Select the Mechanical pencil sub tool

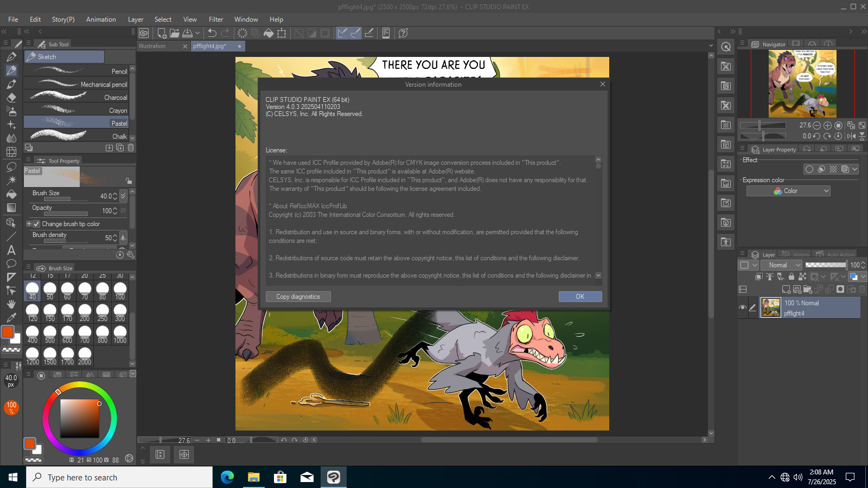[76, 85]
